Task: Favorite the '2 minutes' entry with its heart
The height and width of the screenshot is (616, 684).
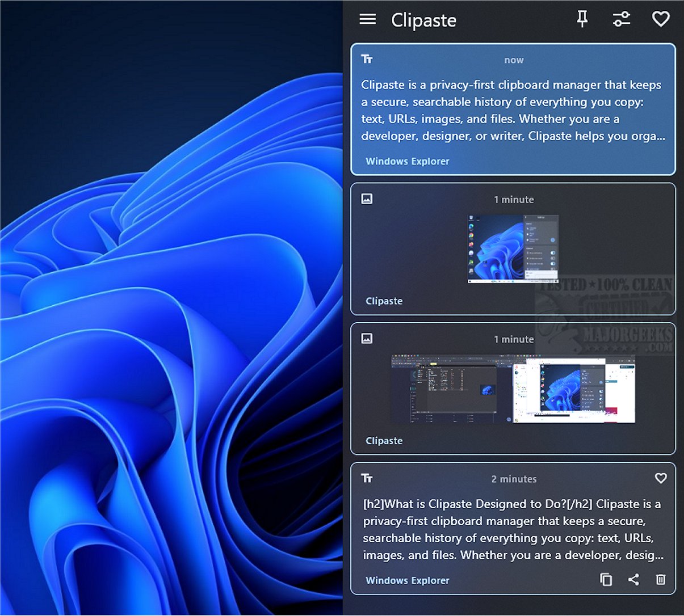Action: tap(661, 478)
